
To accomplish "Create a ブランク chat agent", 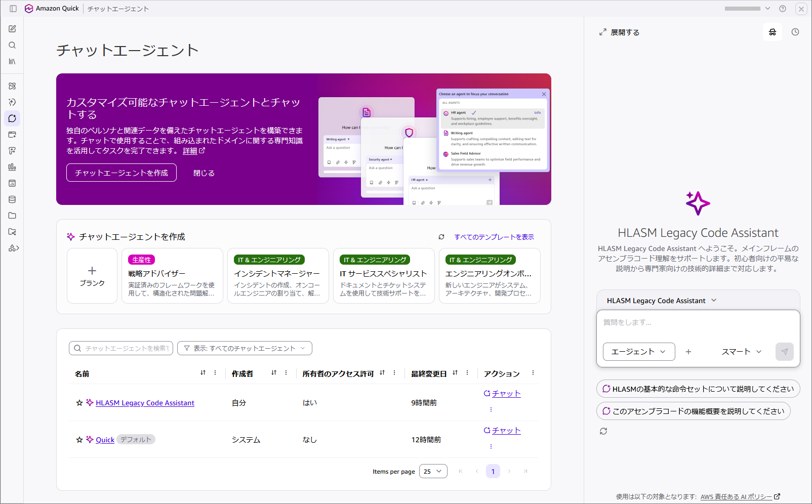I will 92,276.
